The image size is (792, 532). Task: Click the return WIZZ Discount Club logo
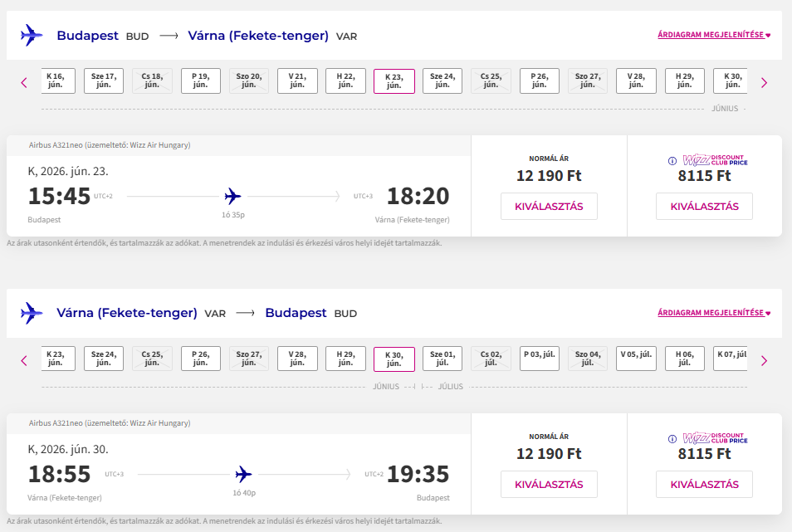pos(714,438)
